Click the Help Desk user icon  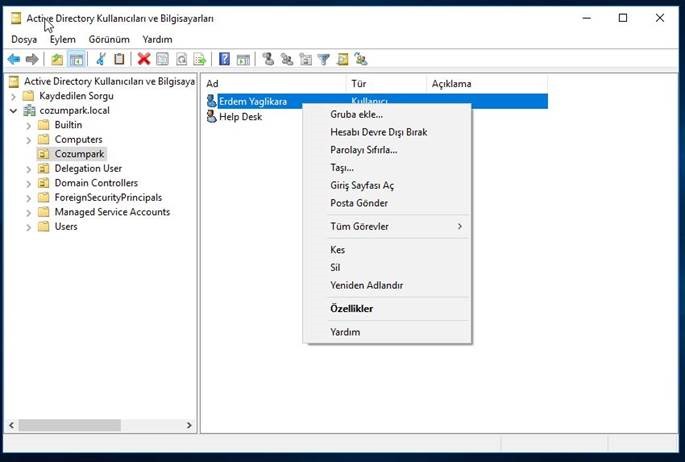pyautogui.click(x=211, y=117)
